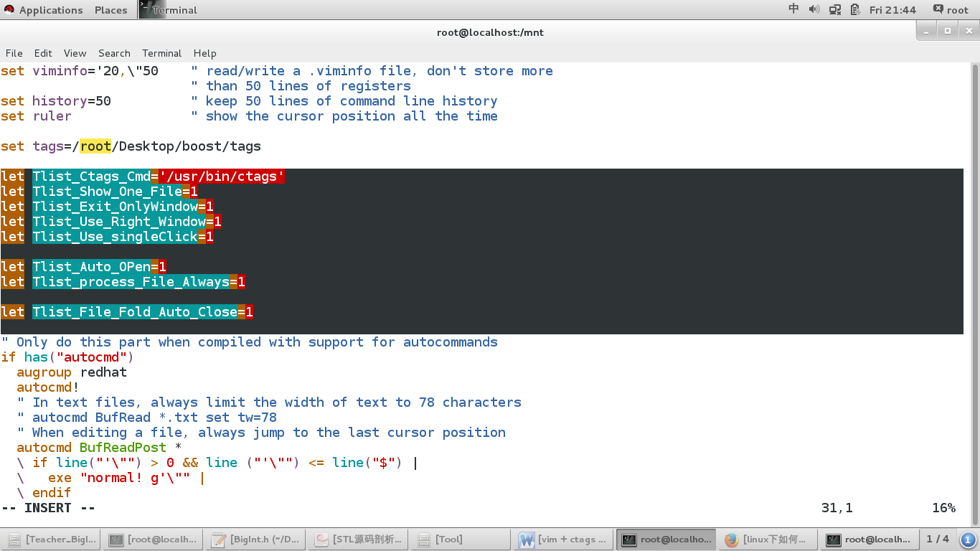Maximize the root@localhost terminal window
The height and width of the screenshot is (551, 980).
pos(948,31)
